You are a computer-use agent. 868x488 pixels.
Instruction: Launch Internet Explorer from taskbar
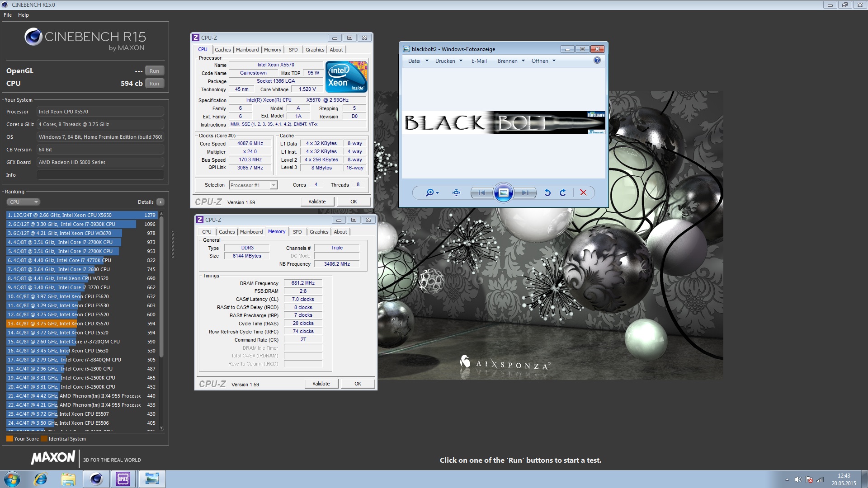click(x=41, y=479)
